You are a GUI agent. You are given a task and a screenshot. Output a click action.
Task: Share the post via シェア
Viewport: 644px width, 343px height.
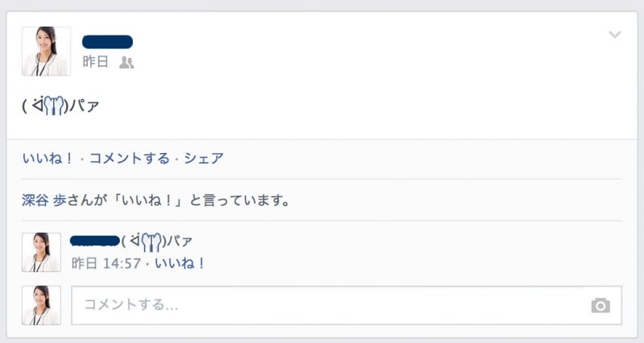[x=204, y=158]
